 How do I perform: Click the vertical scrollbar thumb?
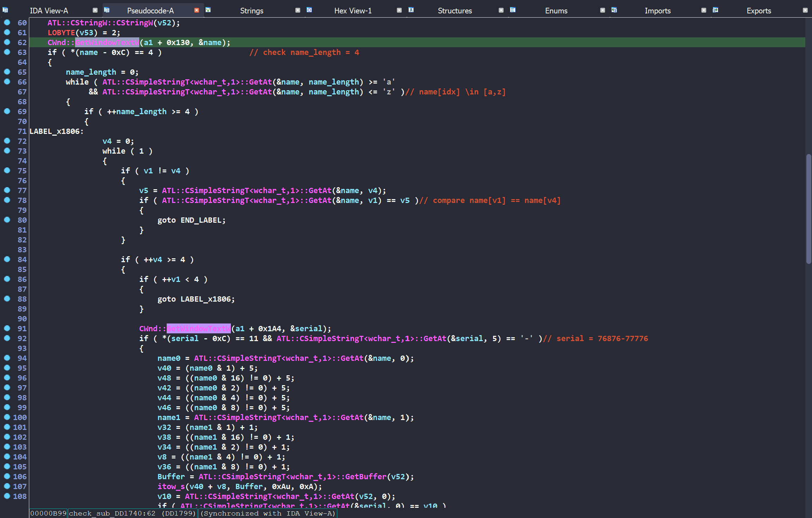(x=808, y=209)
